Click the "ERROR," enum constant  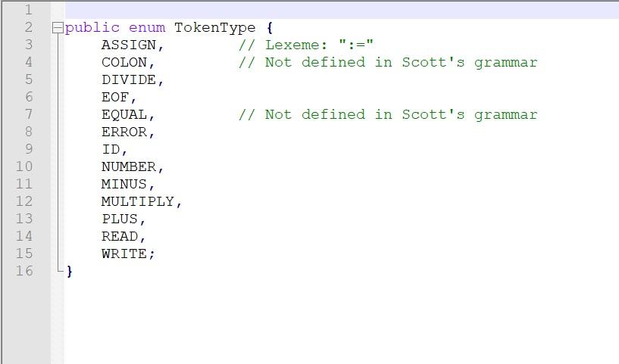(x=128, y=132)
